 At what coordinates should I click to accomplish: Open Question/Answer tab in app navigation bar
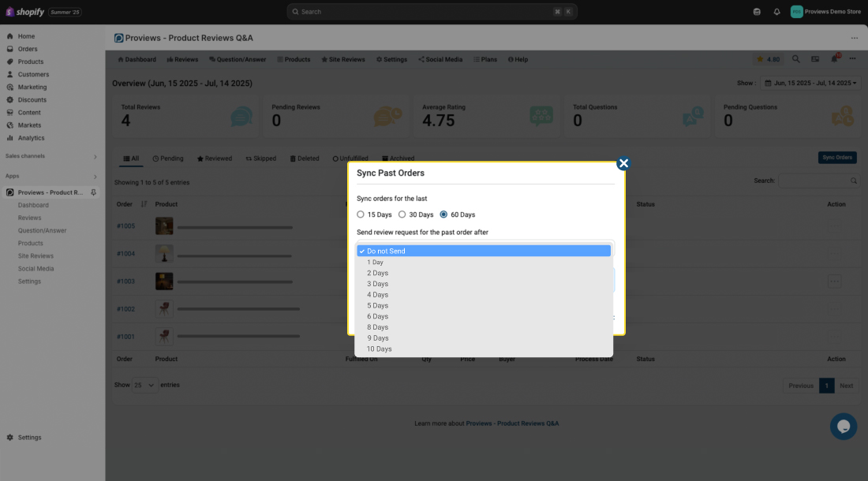[238, 59]
